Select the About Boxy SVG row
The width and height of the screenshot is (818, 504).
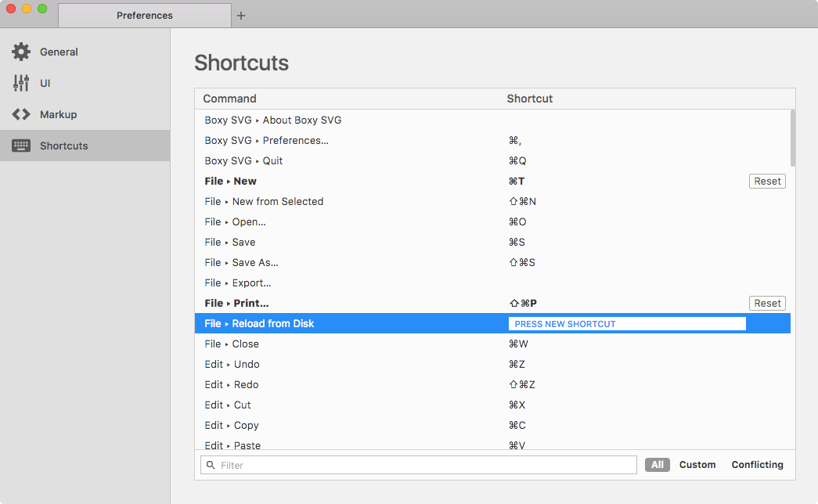point(492,120)
